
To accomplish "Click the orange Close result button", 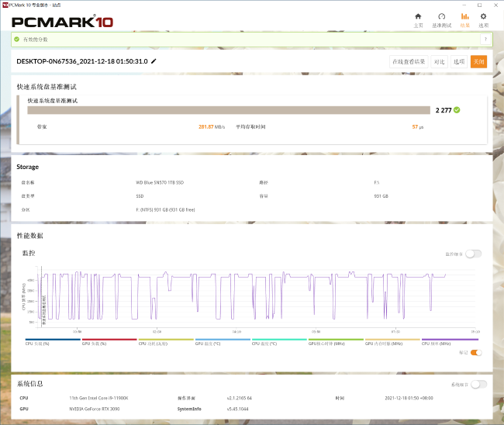I will (x=478, y=62).
